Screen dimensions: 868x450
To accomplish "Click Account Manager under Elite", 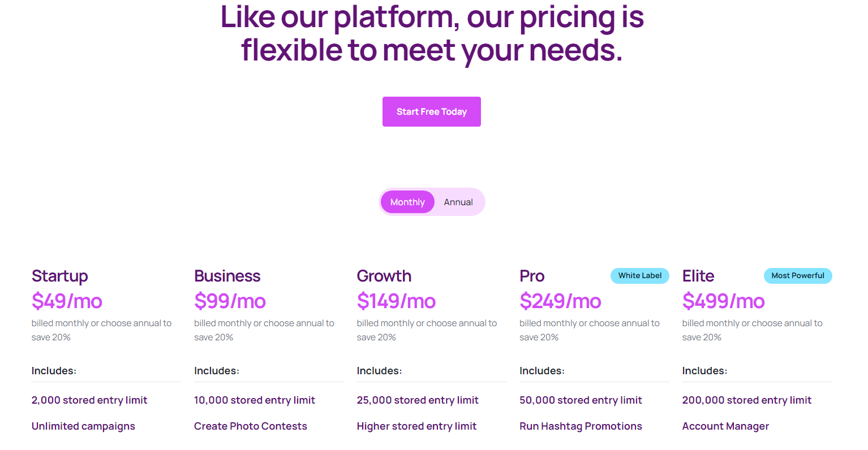I will click(x=725, y=426).
